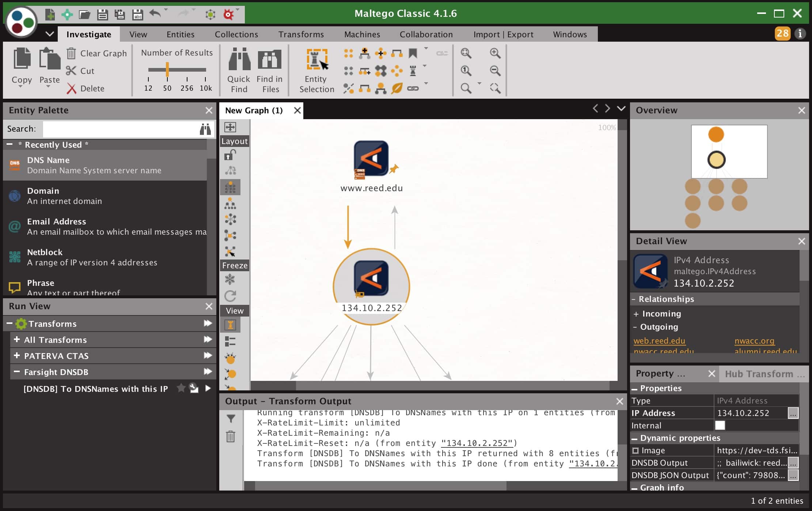Click the zoom in magnifier icon
The height and width of the screenshot is (511, 812).
495,53
